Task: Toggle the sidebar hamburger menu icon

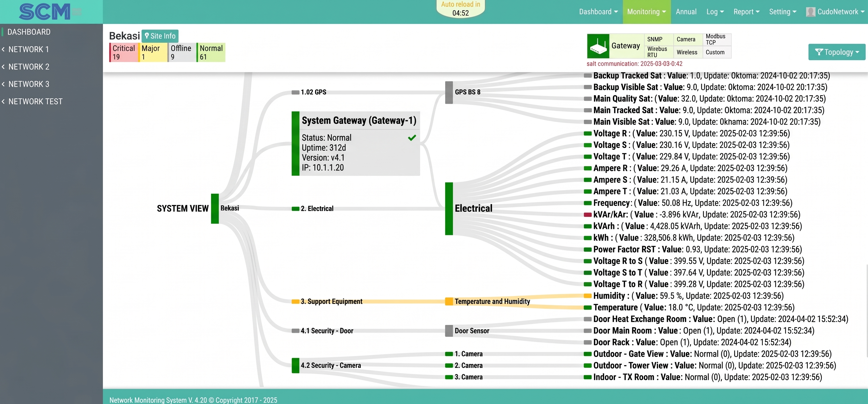Action: pos(77,12)
